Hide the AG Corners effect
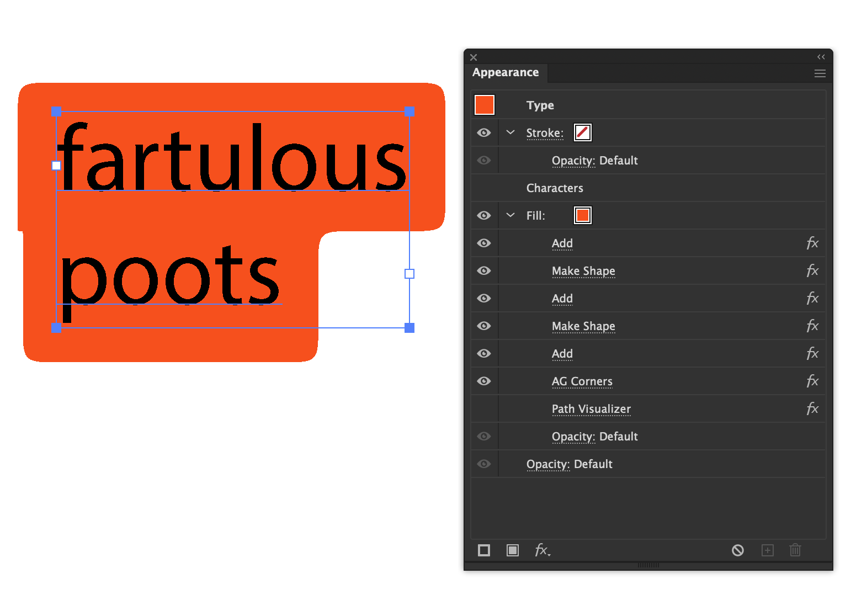This screenshot has width=851, height=616. (484, 381)
